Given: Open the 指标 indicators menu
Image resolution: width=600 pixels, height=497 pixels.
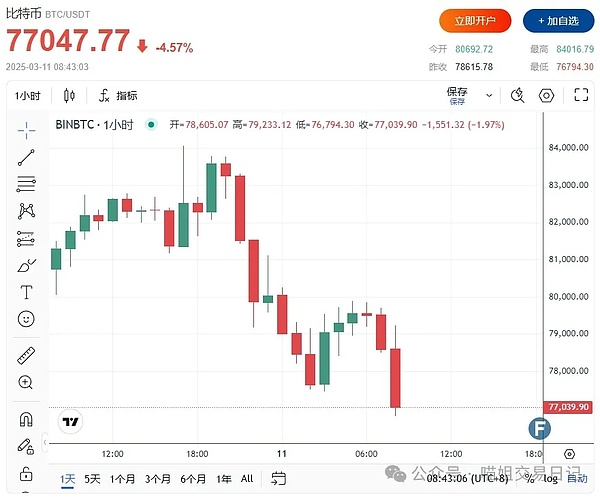Looking at the screenshot, I should pyautogui.click(x=117, y=96).
